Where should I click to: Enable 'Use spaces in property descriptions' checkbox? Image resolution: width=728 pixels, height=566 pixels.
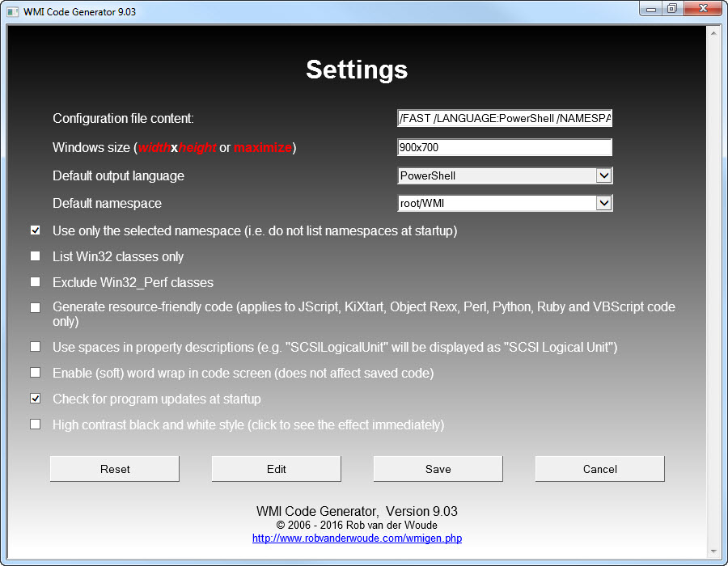(x=36, y=347)
